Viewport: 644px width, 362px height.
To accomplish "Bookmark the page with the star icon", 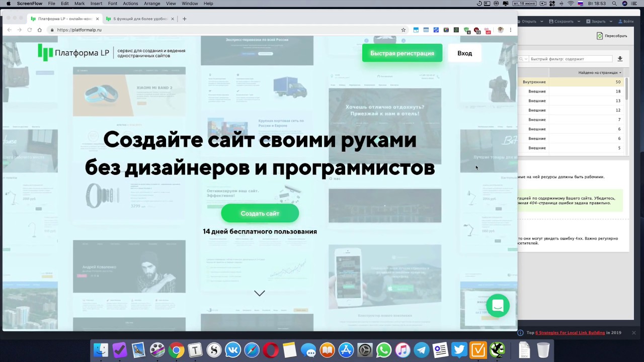I will [403, 30].
